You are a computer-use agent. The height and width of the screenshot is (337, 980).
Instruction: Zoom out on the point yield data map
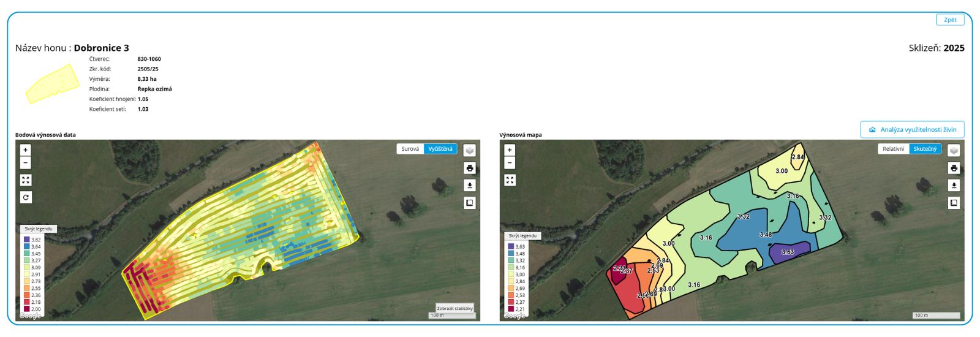[x=25, y=163]
